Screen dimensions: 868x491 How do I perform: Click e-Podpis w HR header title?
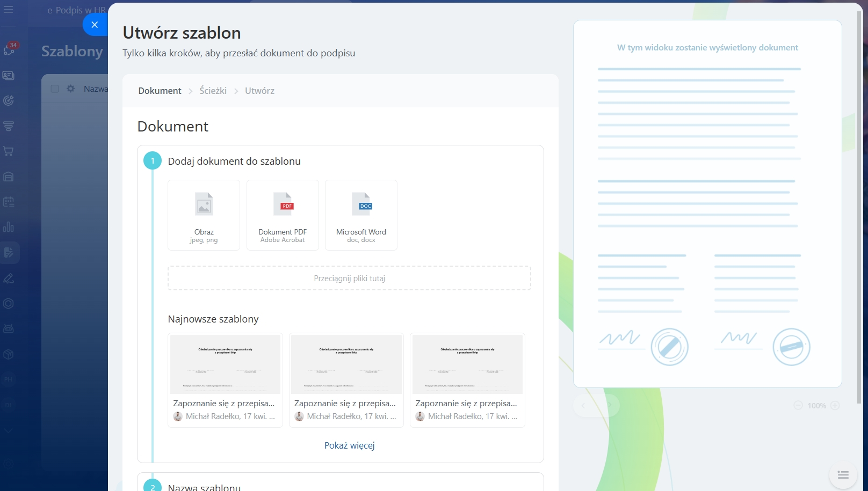tap(76, 10)
